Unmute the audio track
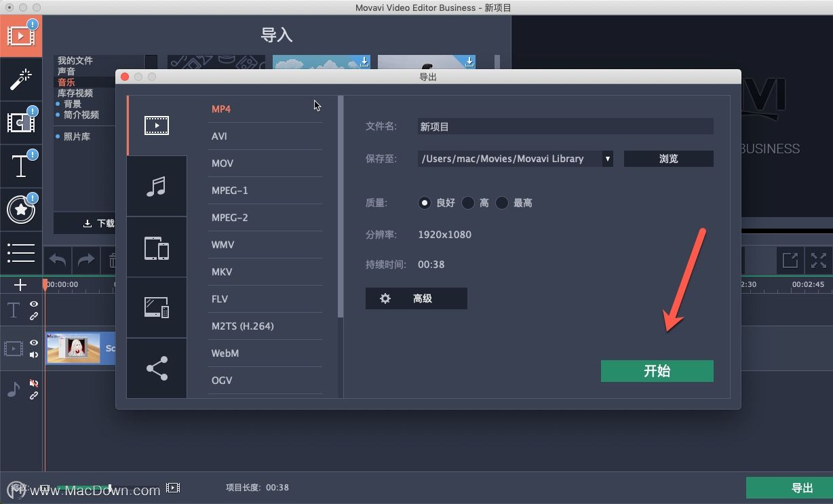 pos(34,383)
